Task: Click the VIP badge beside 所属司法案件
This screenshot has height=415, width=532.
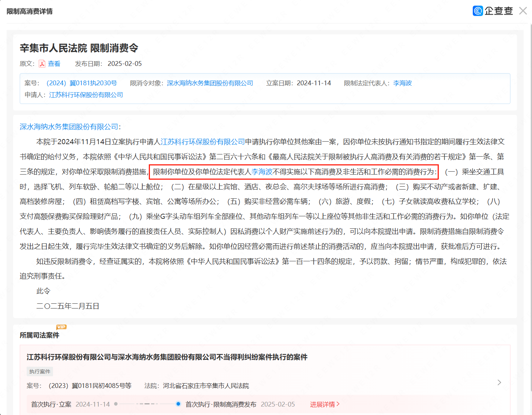Action: tap(61, 327)
